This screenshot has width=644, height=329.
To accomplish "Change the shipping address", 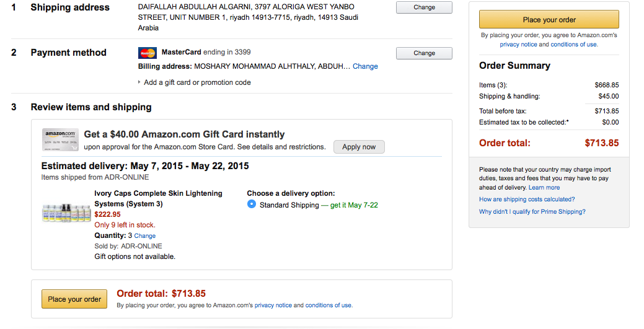I will (424, 7).
